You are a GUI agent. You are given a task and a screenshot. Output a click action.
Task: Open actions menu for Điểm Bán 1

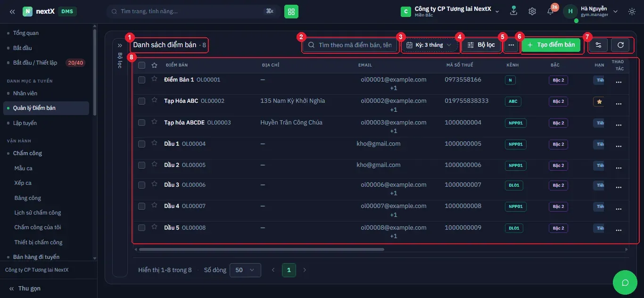click(619, 82)
